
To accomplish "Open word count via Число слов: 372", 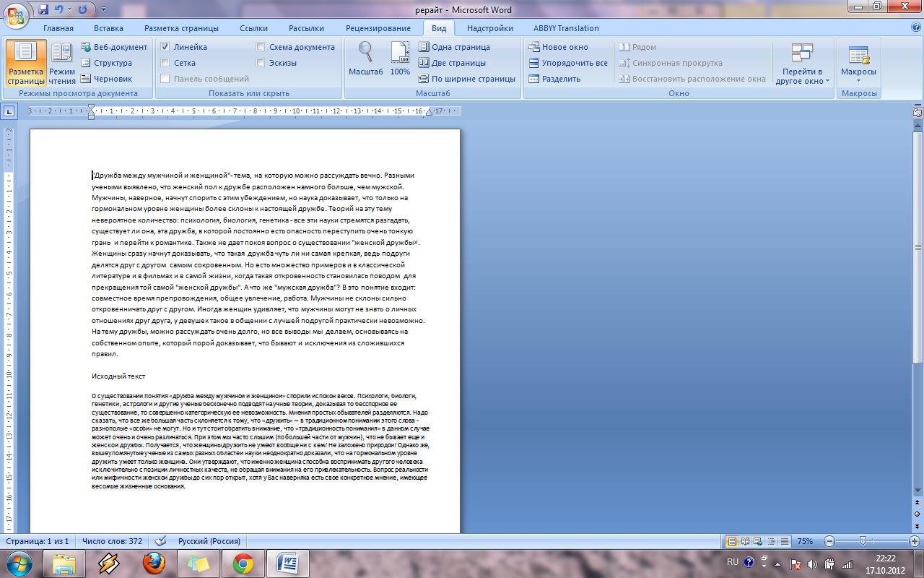I will [112, 541].
